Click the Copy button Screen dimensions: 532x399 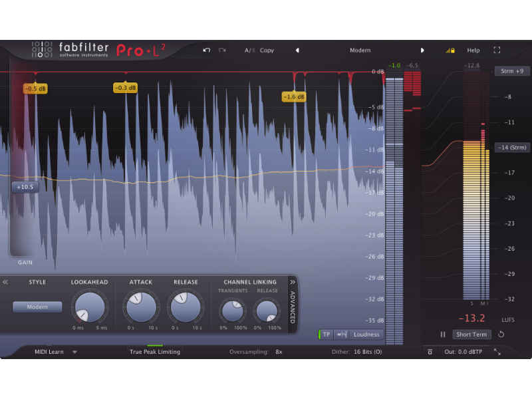point(267,51)
